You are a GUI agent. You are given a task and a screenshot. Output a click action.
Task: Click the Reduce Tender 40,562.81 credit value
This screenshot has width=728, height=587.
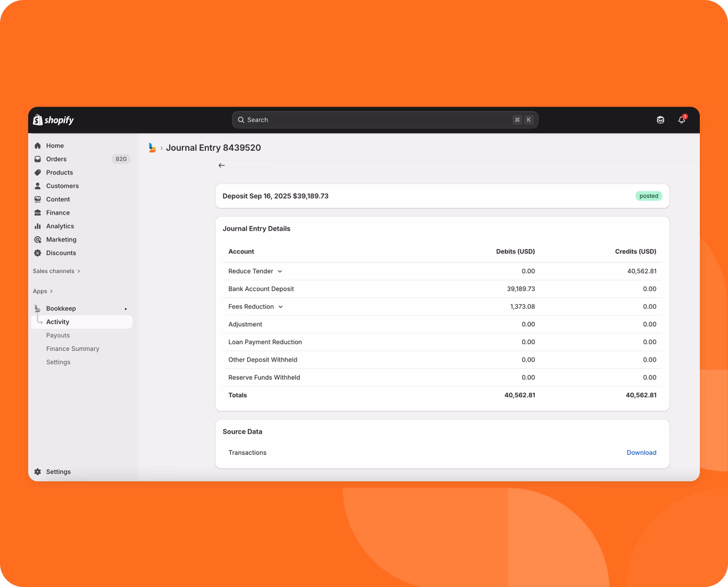click(642, 271)
